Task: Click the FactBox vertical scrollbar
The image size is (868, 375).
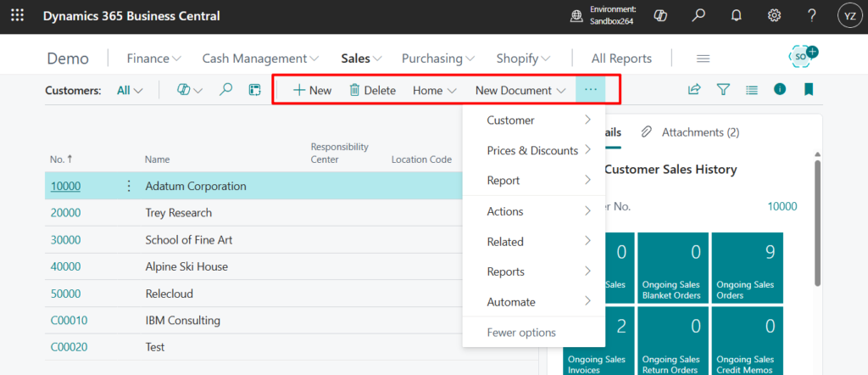Action: coord(817,224)
